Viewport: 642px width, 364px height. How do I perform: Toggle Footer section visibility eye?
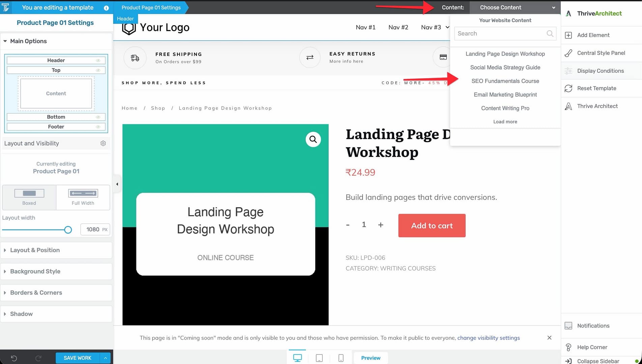pyautogui.click(x=98, y=127)
